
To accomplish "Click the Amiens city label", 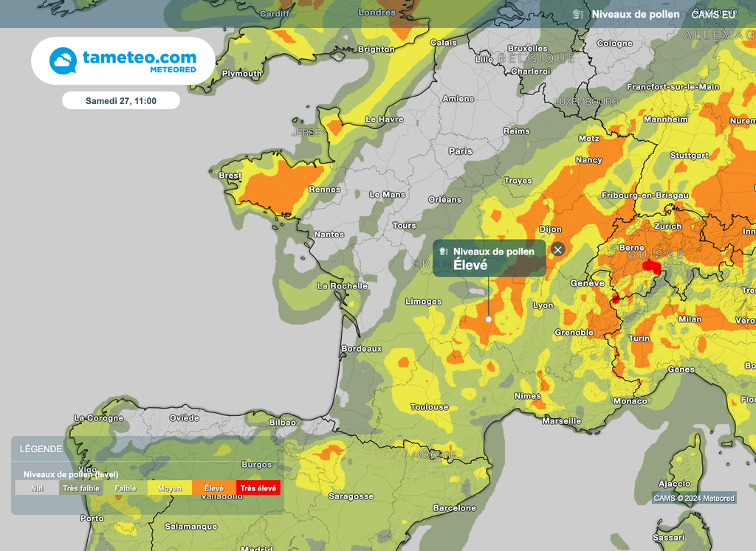I will [x=458, y=99].
